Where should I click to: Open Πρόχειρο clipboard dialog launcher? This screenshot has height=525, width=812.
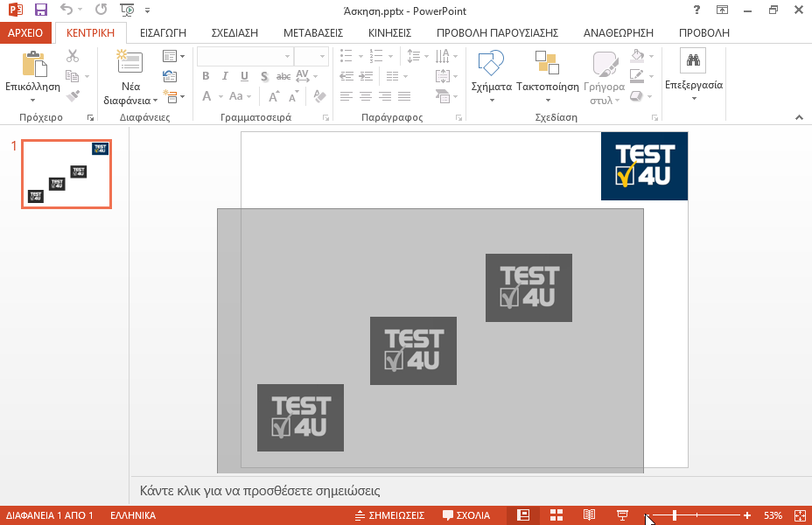91,118
